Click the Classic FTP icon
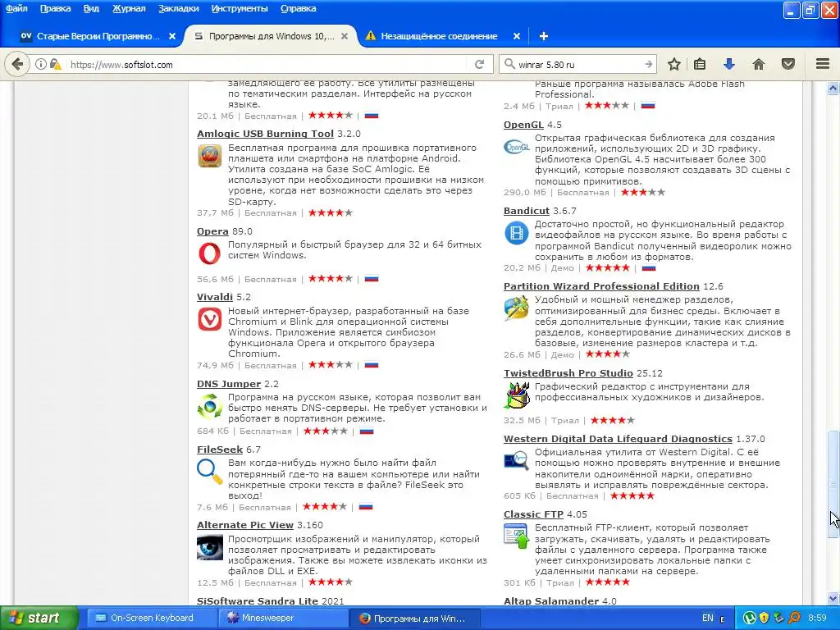Image resolution: width=840 pixels, height=630 pixels. click(517, 536)
